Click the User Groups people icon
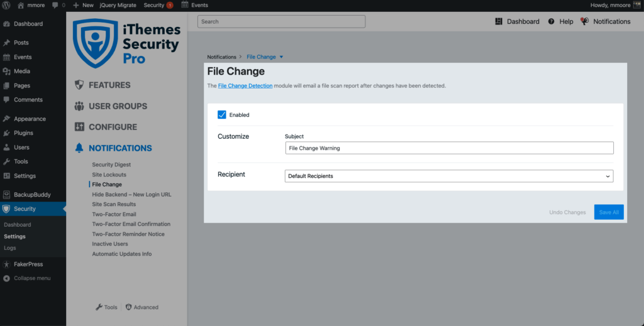 point(79,106)
